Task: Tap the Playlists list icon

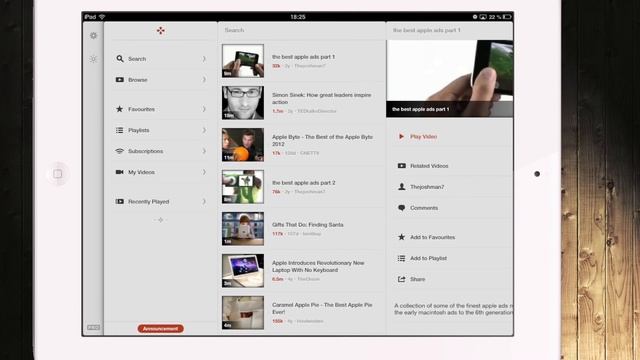Action: (x=119, y=130)
